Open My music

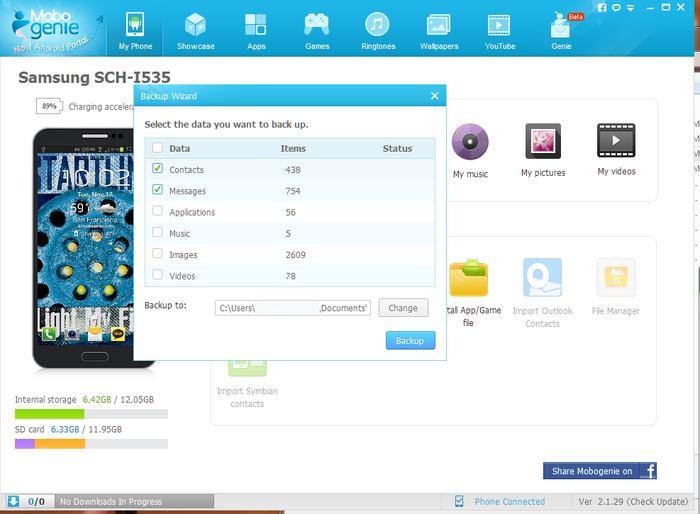(470, 151)
